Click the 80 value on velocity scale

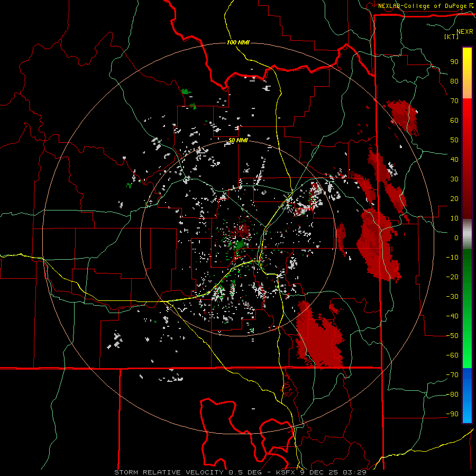point(454,81)
